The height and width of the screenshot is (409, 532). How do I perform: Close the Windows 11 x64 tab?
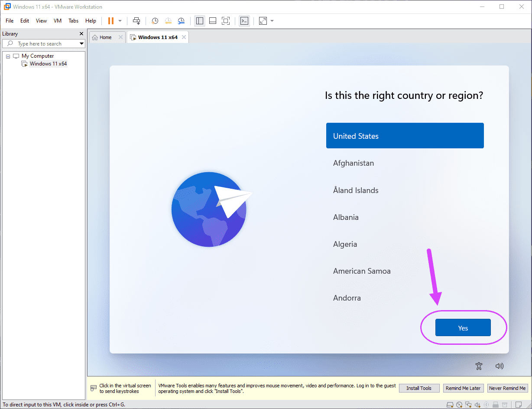(184, 37)
